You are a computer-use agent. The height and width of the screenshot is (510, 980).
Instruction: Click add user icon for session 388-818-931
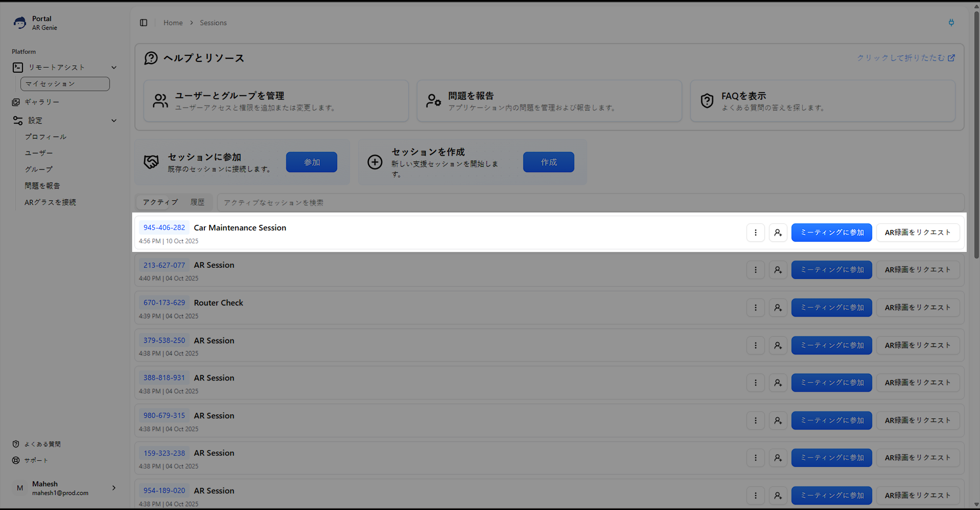(778, 383)
